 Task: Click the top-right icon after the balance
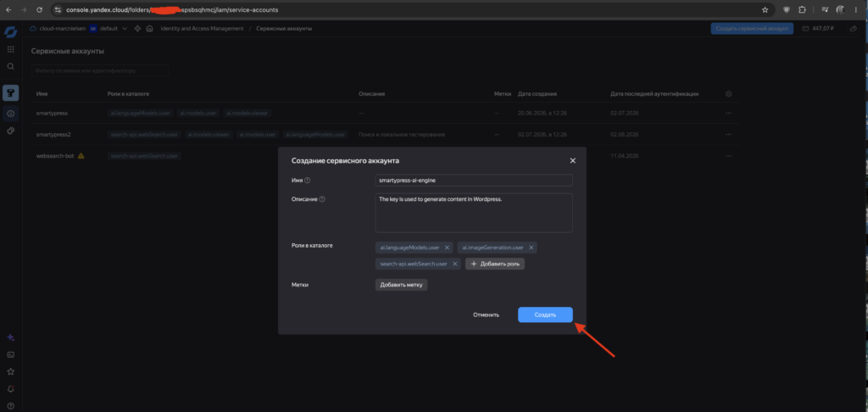[x=853, y=28]
